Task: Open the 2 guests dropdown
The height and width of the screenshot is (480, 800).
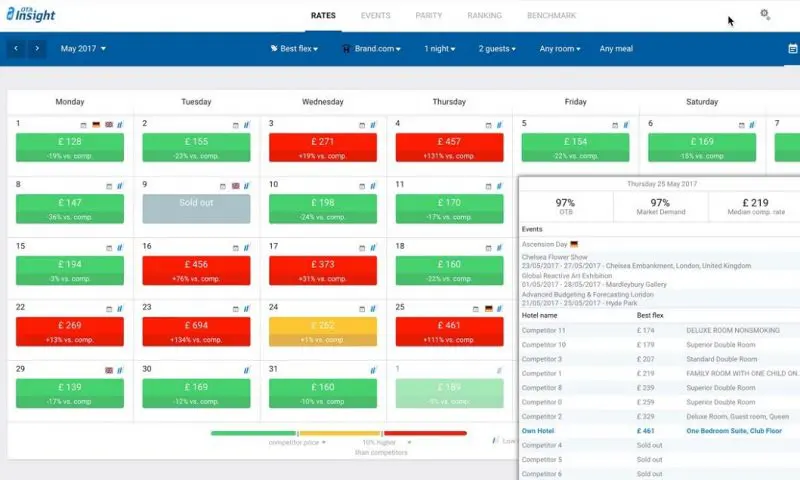Action: point(497,48)
